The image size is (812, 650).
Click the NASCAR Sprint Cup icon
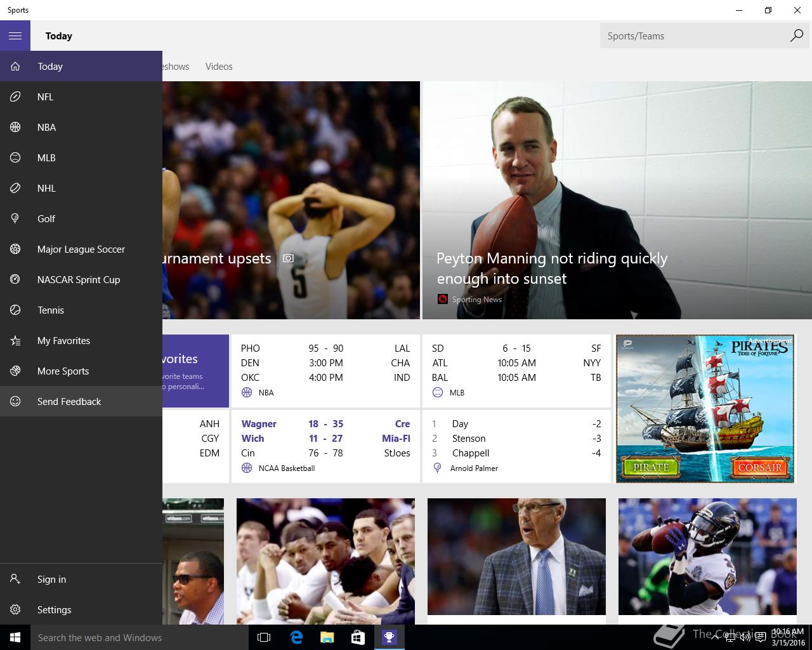point(15,279)
